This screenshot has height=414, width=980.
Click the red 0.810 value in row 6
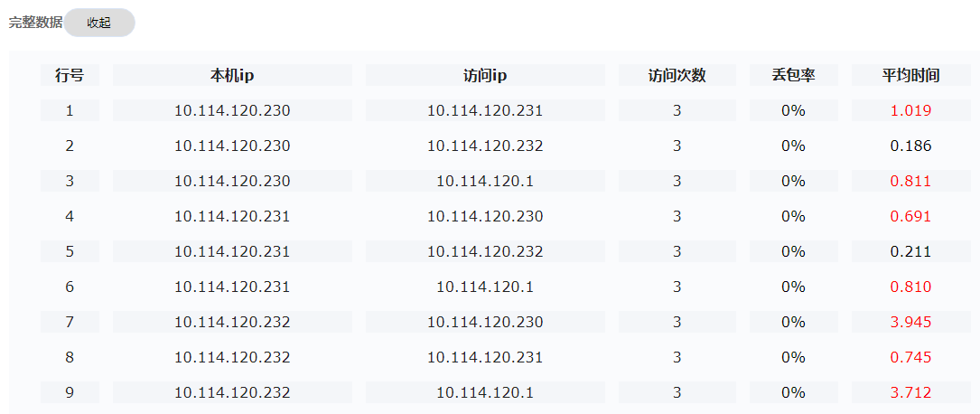click(910, 287)
